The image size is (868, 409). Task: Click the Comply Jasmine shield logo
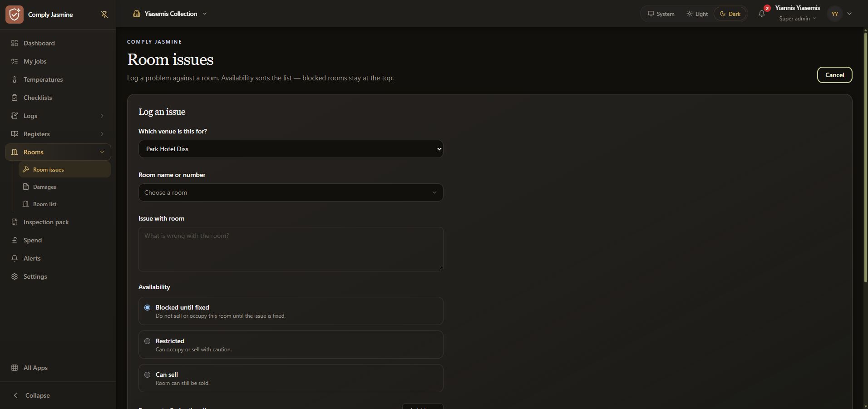click(15, 15)
